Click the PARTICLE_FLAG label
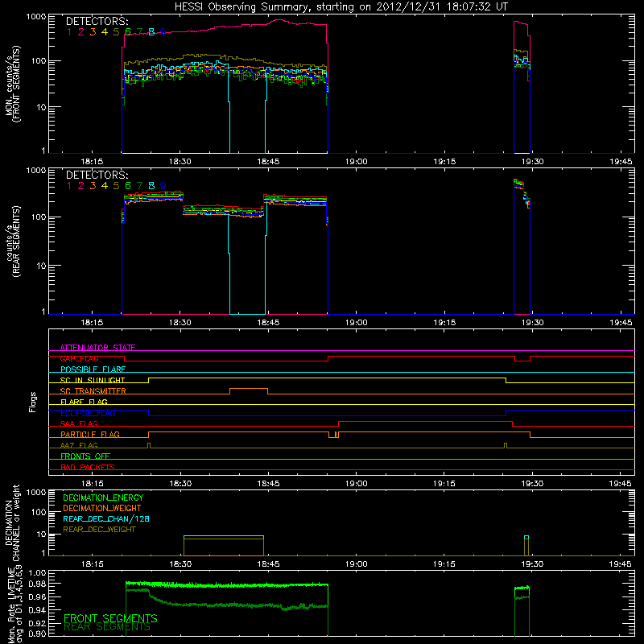This screenshot has width=644, height=644. [90, 435]
